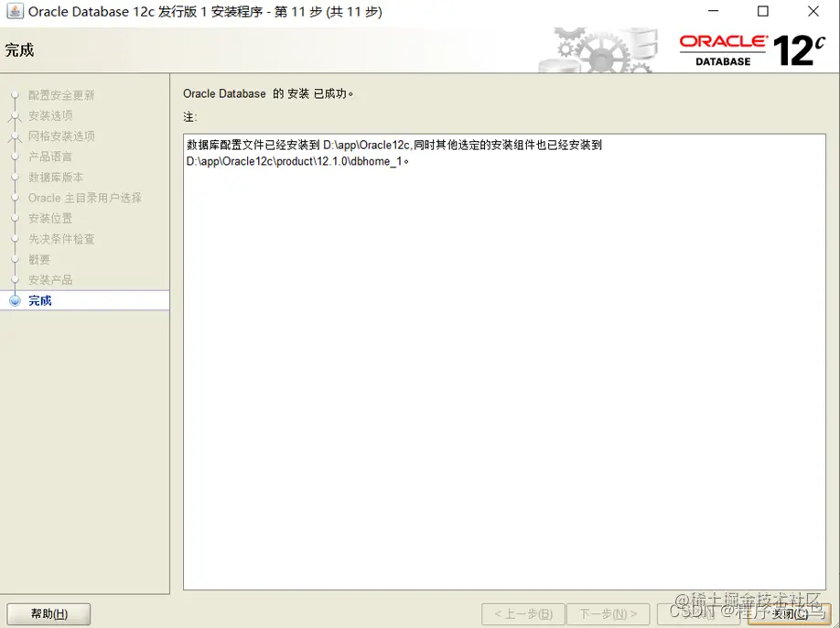
Task: Select the 数据库版本 step in sidebar
Action: (56, 178)
